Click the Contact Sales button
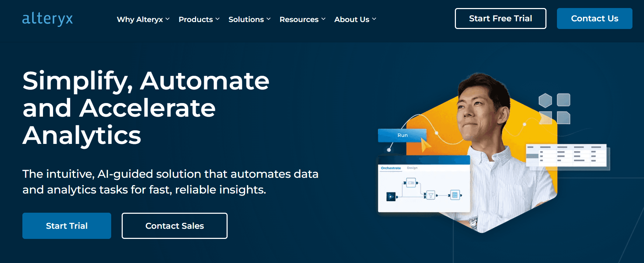The height and width of the screenshot is (263, 644). point(174,226)
